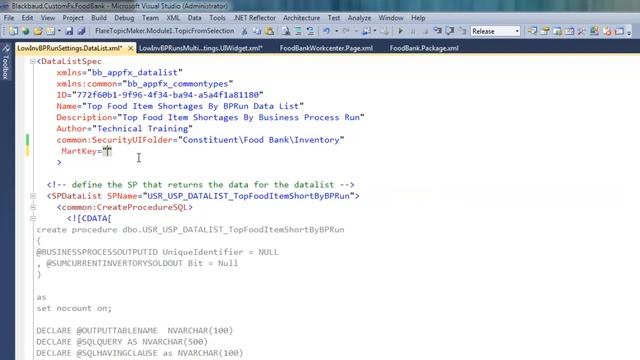
Task: Undo the last edit
Action: [x=327, y=31]
